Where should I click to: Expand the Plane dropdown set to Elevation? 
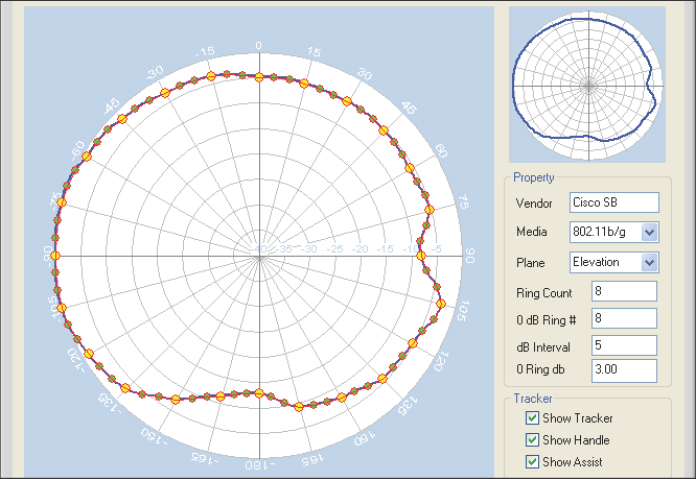point(649,262)
